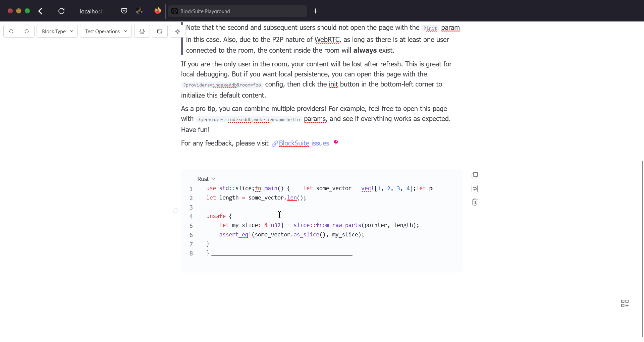Undo the last change
This screenshot has width=644, height=342.
(x=11, y=31)
